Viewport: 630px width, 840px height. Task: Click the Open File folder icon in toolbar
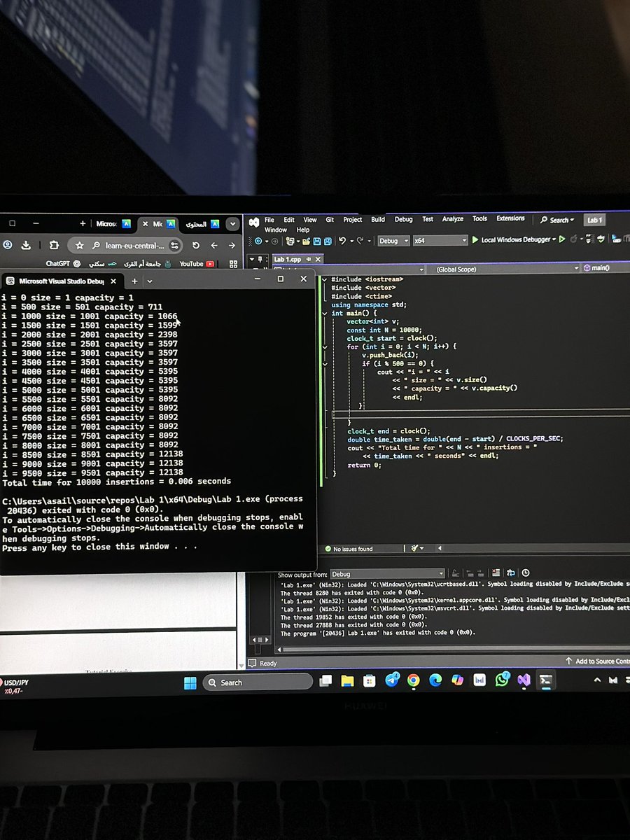pyautogui.click(x=307, y=241)
